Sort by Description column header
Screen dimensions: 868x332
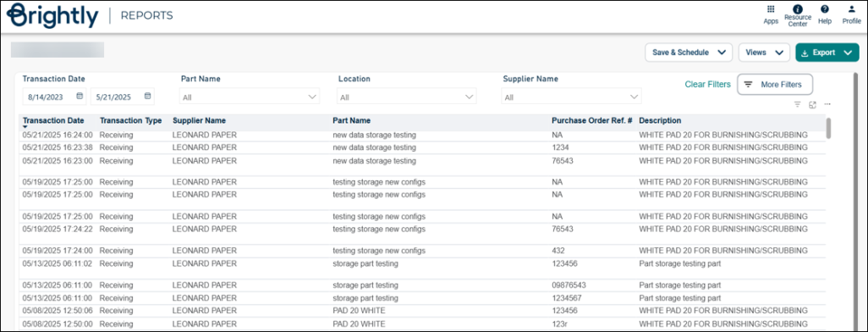click(660, 120)
